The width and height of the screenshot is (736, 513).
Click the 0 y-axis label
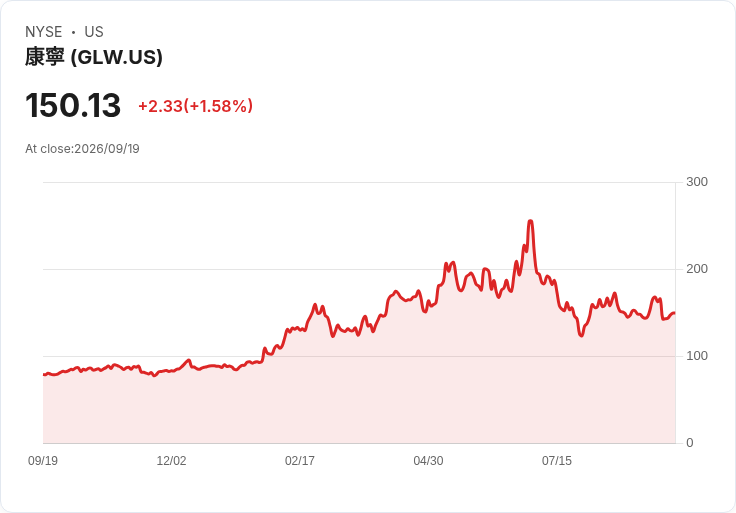coord(690,443)
